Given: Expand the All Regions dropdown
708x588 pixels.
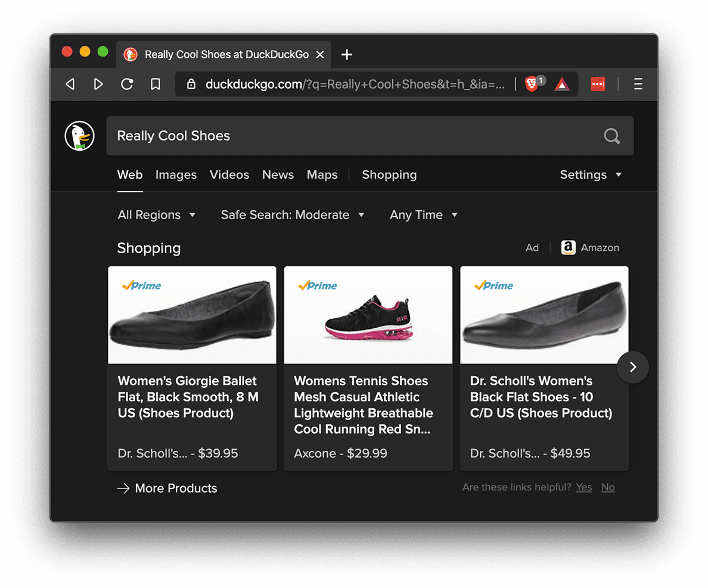Looking at the screenshot, I should [x=156, y=215].
